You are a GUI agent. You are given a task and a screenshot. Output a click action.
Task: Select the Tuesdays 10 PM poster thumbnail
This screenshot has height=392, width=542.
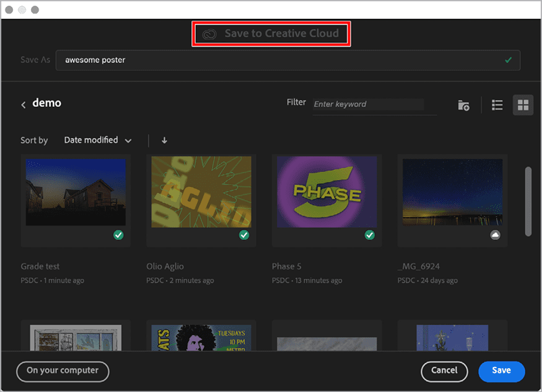tap(201, 338)
